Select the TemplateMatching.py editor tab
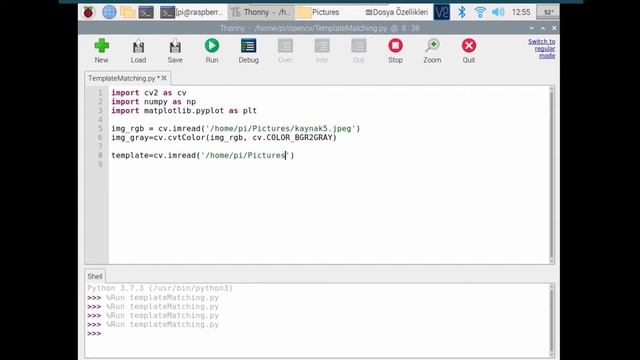 pyautogui.click(x=122, y=78)
